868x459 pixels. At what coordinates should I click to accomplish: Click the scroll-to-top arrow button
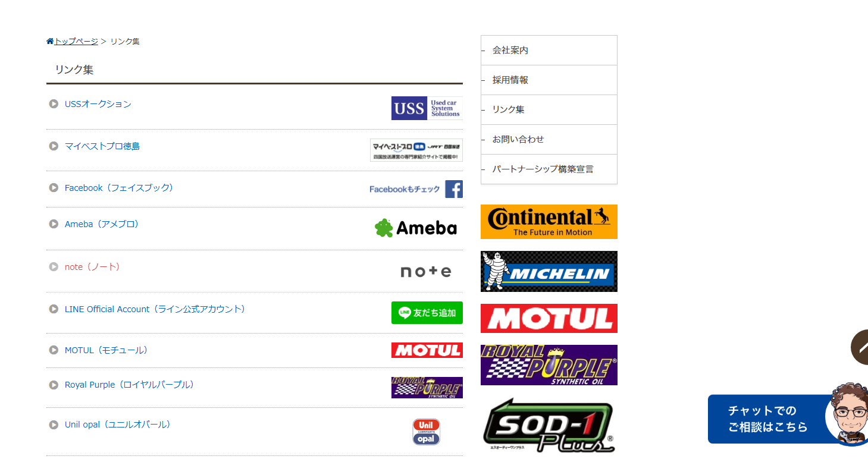(861, 347)
